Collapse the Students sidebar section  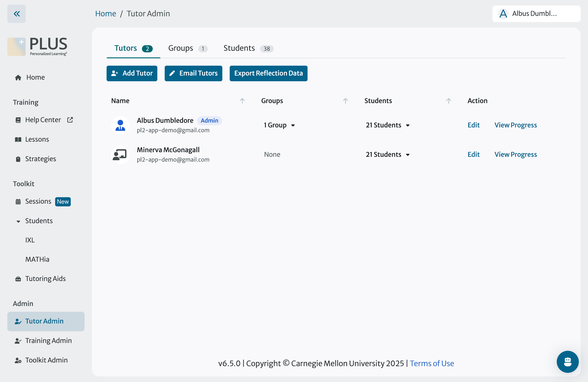[18, 221]
